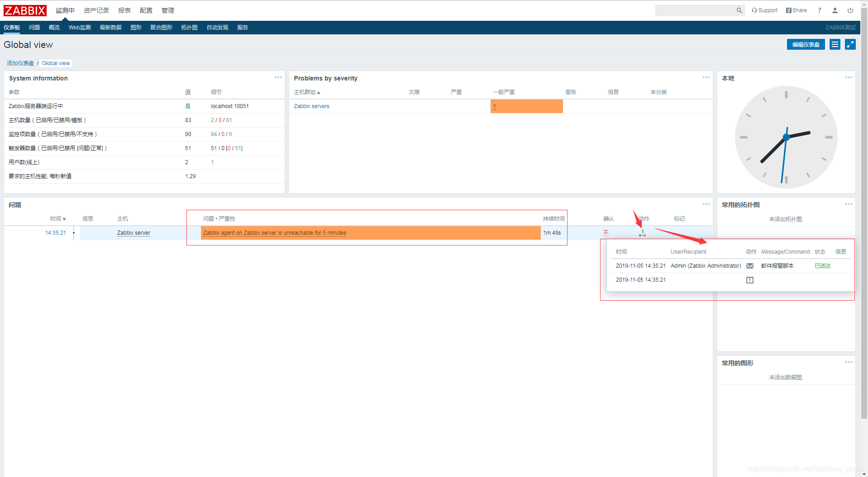
Task: Open 本地 clock widget options menu
Action: pyautogui.click(x=849, y=77)
